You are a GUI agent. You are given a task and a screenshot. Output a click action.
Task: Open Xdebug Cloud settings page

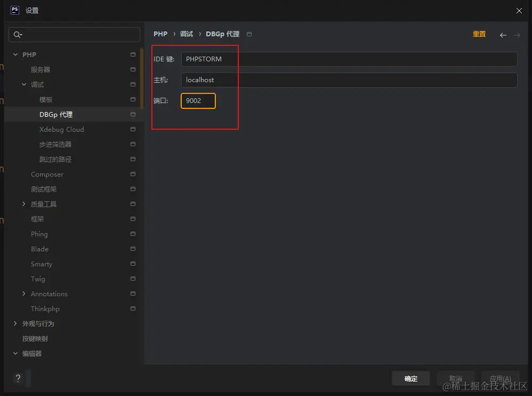tap(61, 129)
